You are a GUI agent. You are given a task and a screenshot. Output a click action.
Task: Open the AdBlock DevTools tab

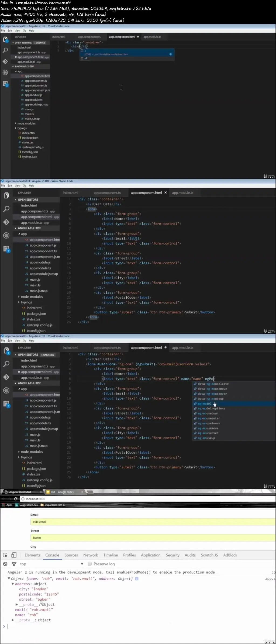click(230, 555)
